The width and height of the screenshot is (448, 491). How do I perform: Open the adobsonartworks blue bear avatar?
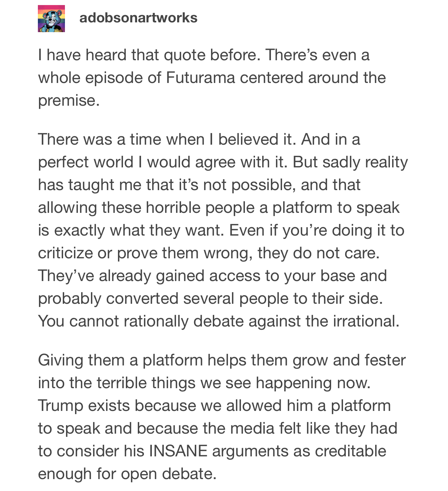[x=51, y=18]
